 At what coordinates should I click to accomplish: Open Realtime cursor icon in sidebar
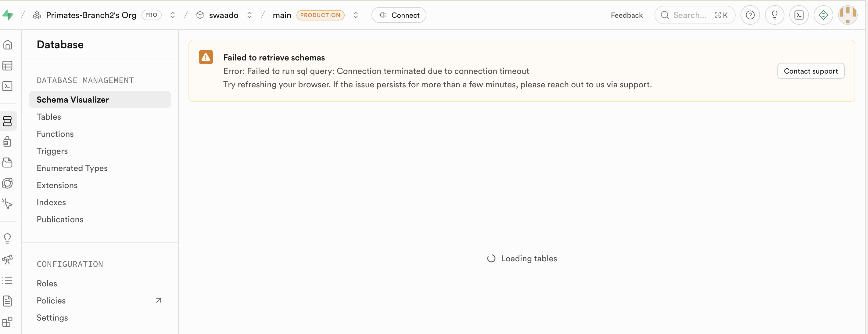pyautogui.click(x=7, y=204)
